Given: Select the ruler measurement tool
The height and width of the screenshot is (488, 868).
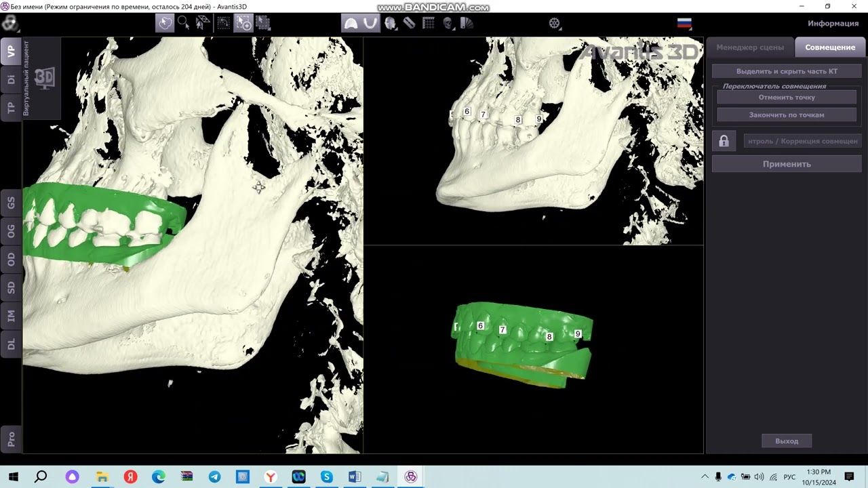Looking at the screenshot, I should [x=409, y=23].
